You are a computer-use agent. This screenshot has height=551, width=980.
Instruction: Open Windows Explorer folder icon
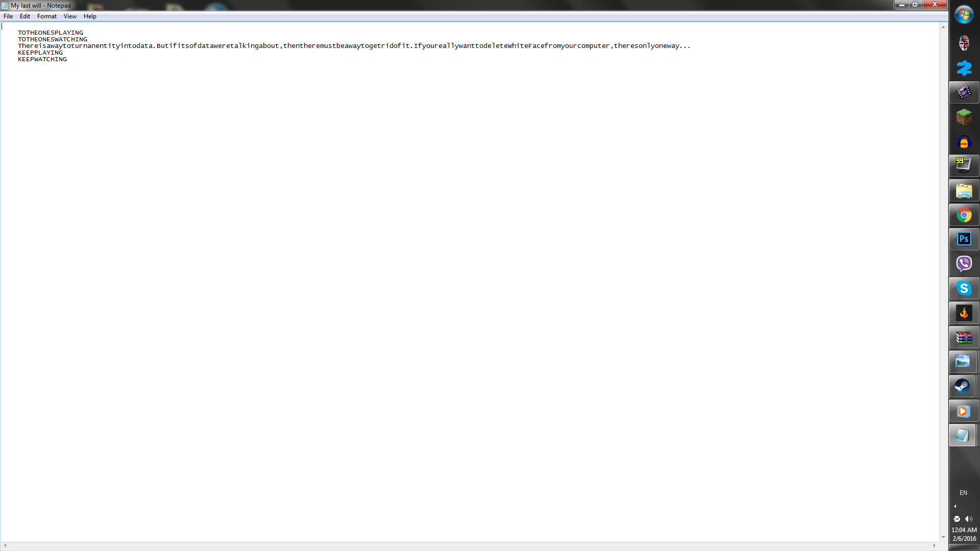coord(964,191)
